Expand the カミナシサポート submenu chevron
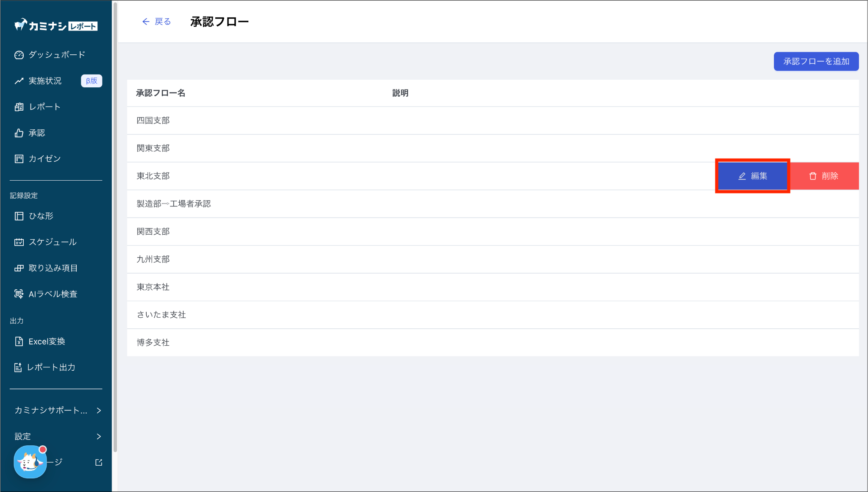The image size is (868, 492). click(99, 410)
